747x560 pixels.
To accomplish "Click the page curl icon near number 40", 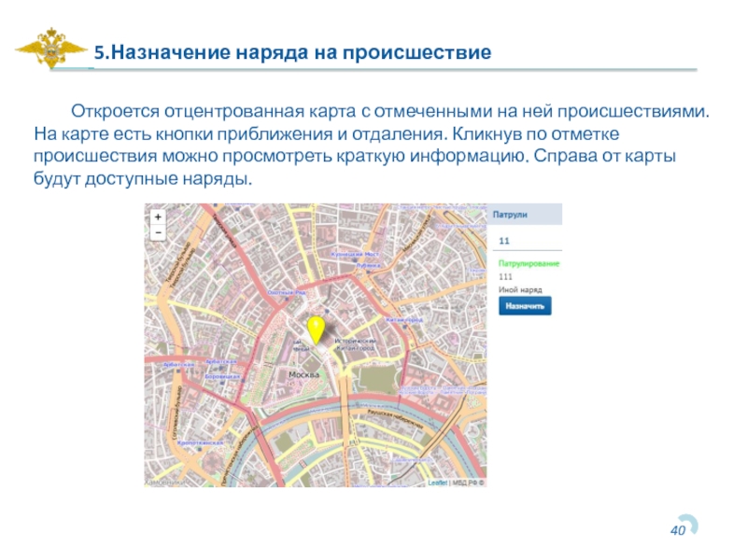I will pyautogui.click(x=686, y=525).
